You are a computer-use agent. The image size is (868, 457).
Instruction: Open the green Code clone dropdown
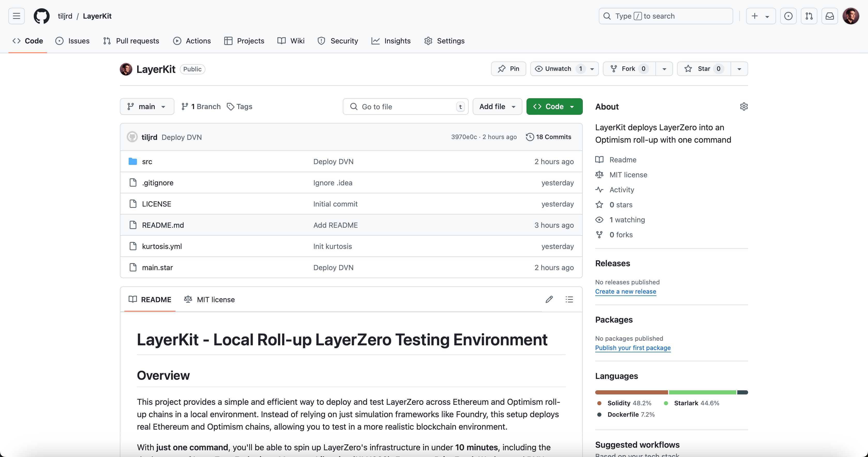[x=554, y=106]
